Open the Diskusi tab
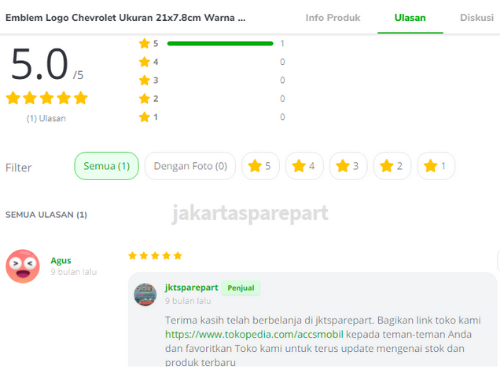500x374 pixels. click(x=477, y=18)
